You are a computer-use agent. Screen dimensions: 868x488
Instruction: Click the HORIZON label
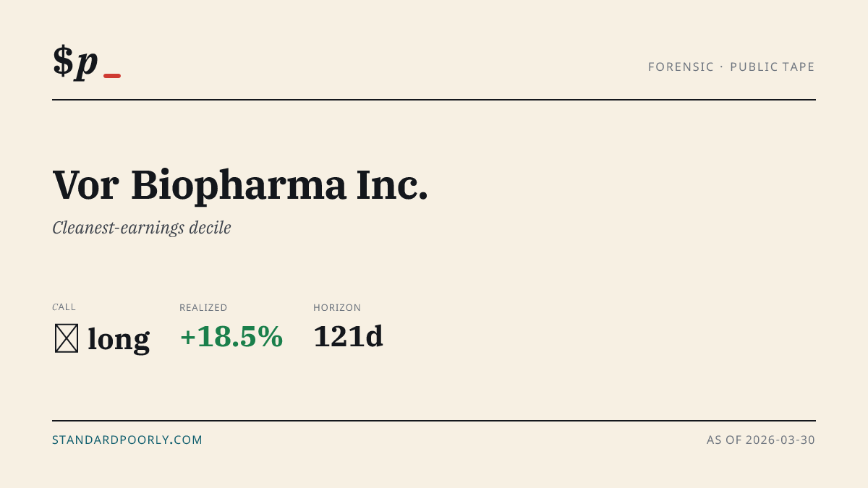pyautogui.click(x=337, y=308)
